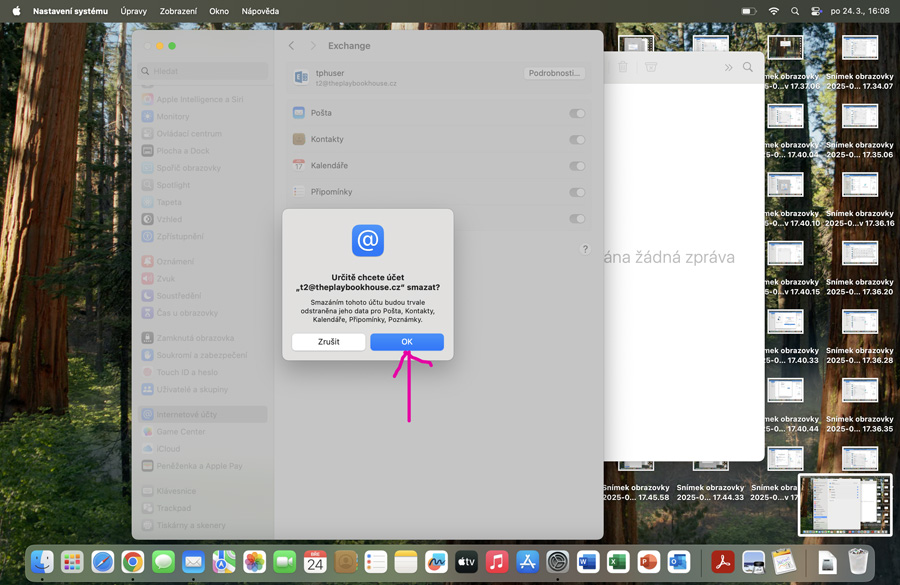Viewport: 900px width, 585px height.
Task: Open Control Center from the menu bar
Action: pos(816,11)
